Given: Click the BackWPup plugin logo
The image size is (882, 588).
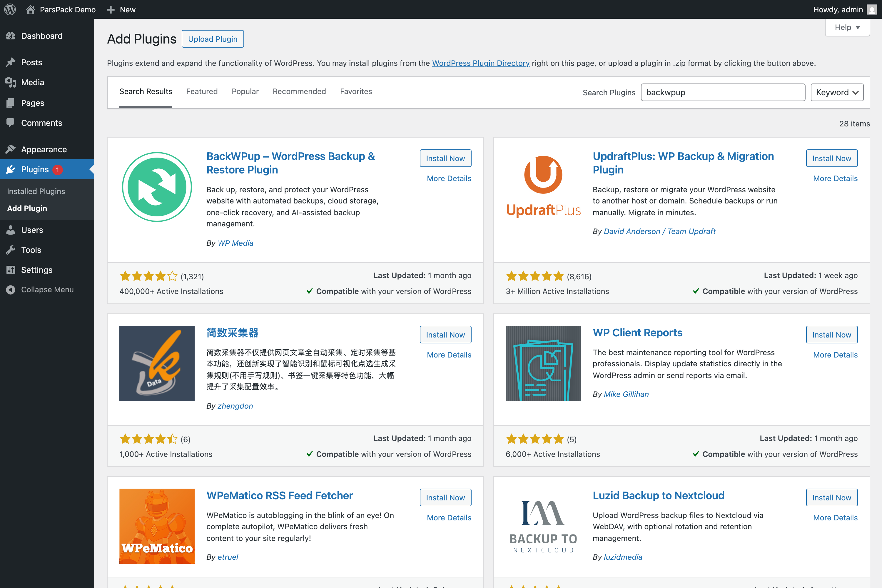Looking at the screenshot, I should tap(157, 187).
